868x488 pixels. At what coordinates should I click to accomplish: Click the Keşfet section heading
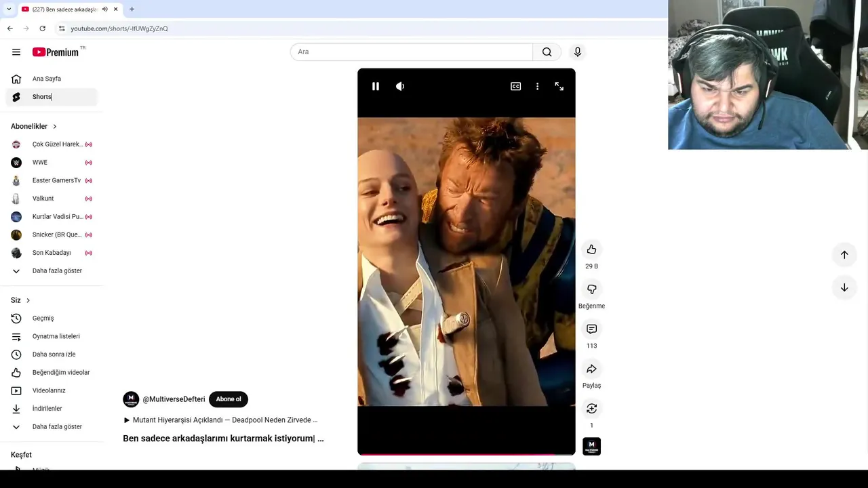21,455
